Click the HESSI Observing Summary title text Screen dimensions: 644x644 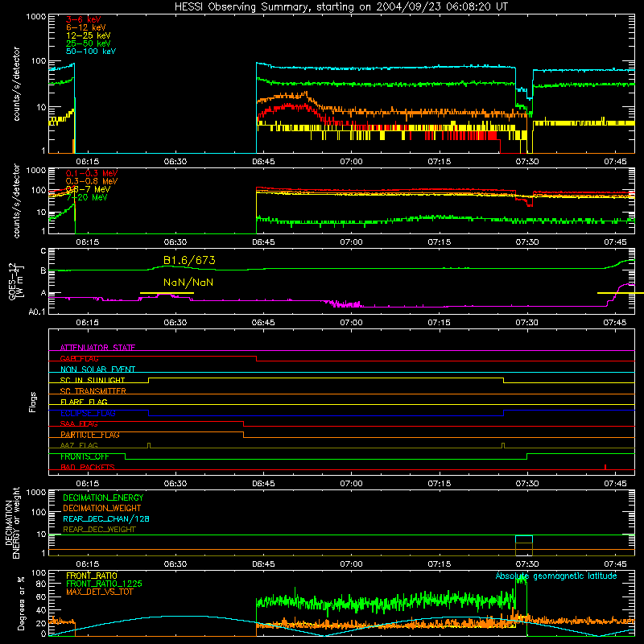click(x=341, y=7)
